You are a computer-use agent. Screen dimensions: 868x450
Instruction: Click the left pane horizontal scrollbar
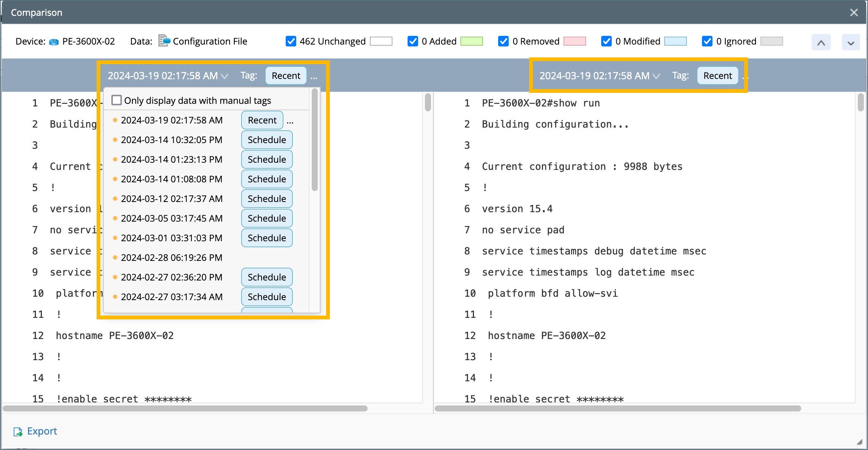(185, 408)
